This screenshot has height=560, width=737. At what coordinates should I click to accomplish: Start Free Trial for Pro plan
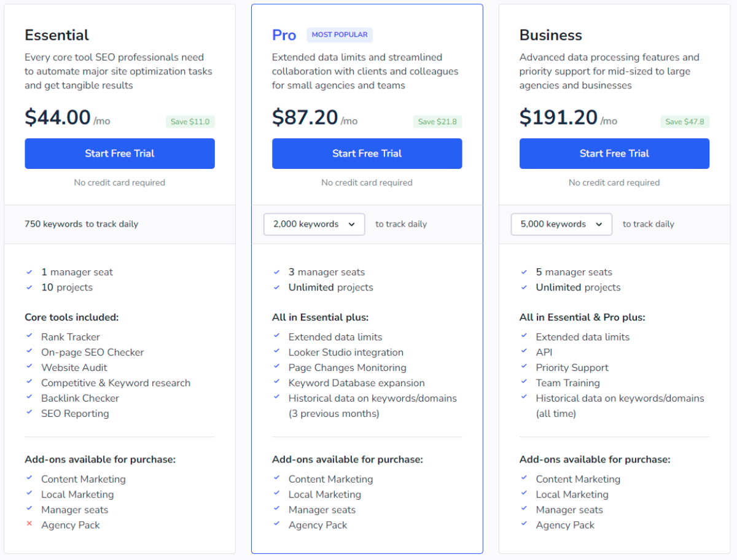click(x=367, y=154)
